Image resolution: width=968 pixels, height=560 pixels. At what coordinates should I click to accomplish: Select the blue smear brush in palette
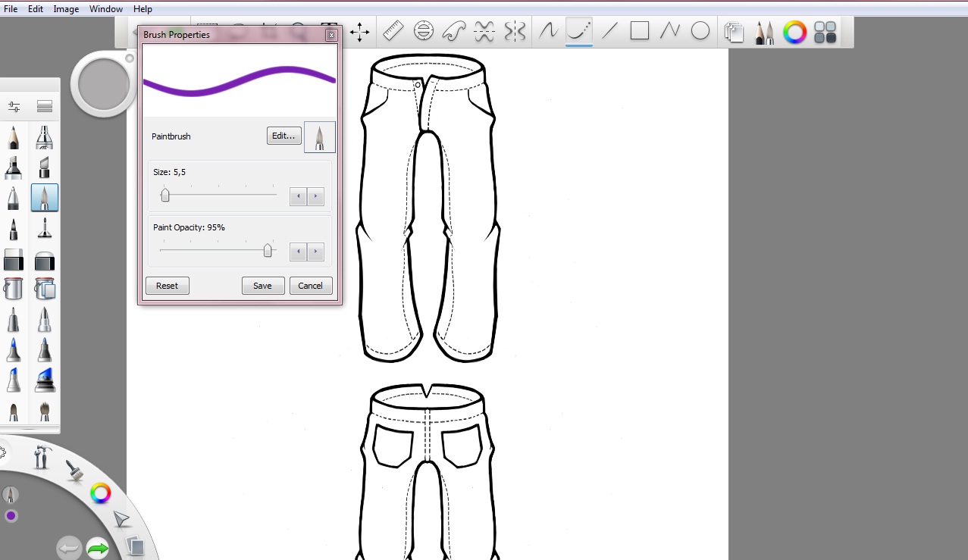[45, 380]
